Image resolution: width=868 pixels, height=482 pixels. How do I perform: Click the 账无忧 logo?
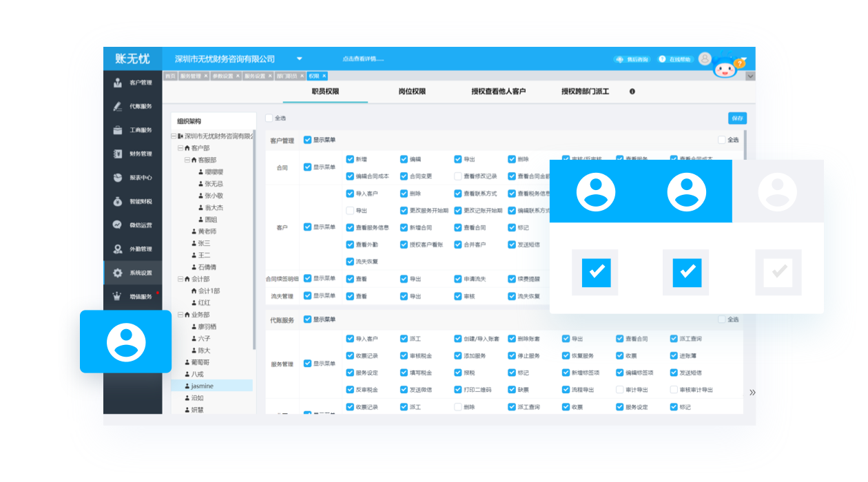point(132,59)
